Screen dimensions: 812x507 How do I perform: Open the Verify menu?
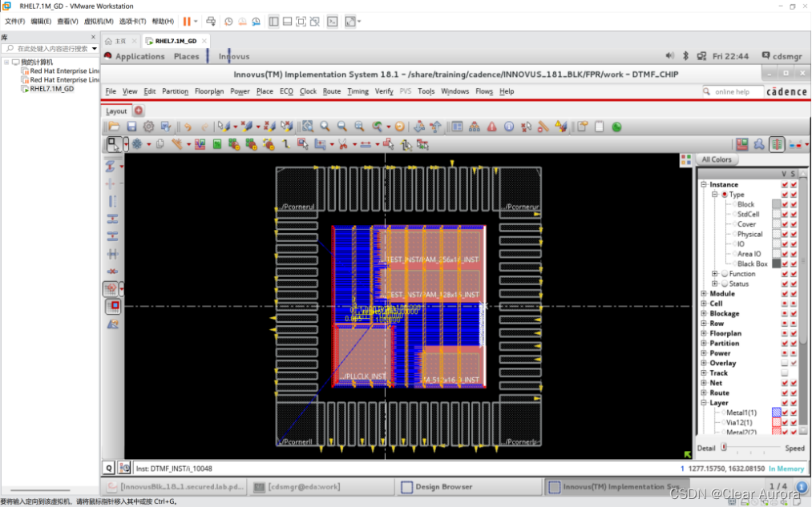click(384, 91)
